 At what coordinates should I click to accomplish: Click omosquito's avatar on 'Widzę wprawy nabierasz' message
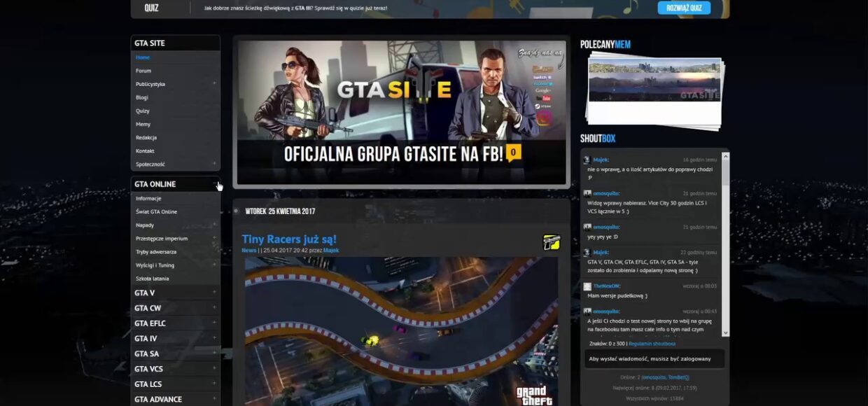point(587,193)
